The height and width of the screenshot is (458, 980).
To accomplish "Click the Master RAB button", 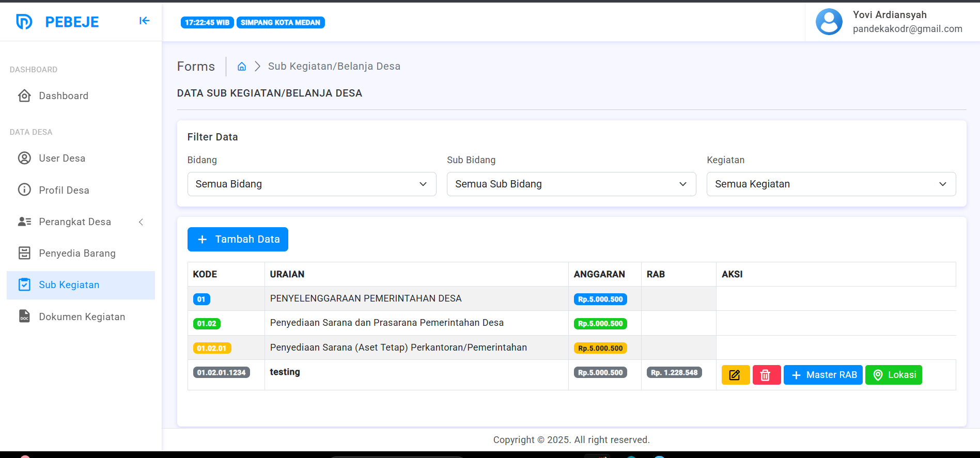I will tap(823, 375).
